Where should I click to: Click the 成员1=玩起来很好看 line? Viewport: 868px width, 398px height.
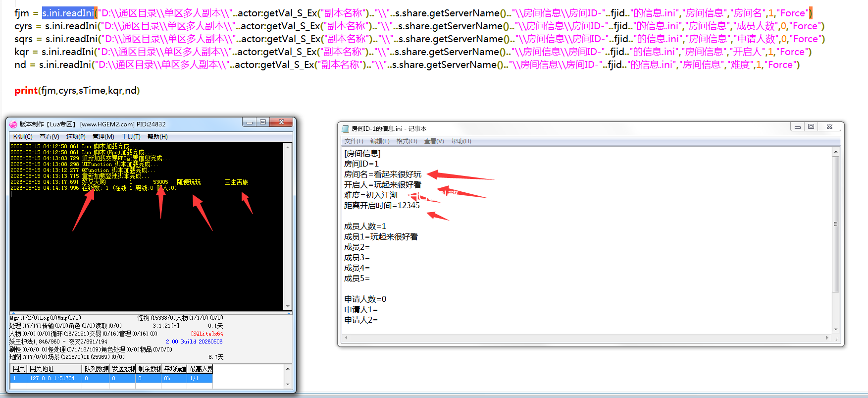(x=381, y=237)
